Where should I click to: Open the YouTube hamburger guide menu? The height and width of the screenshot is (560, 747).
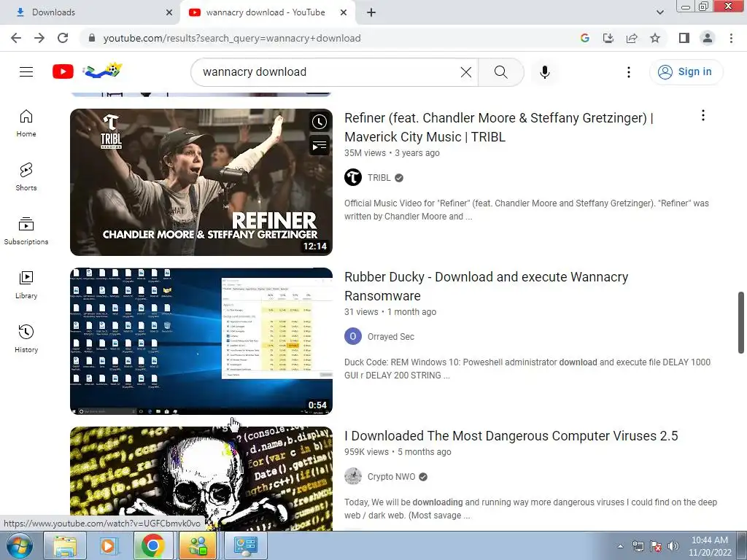tap(26, 72)
